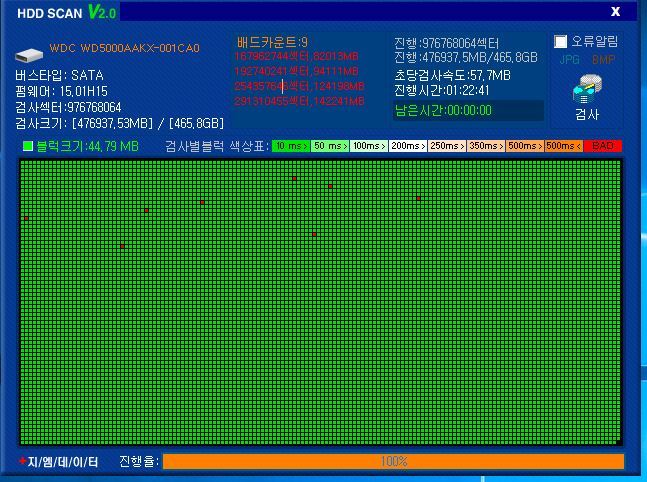Click the 350ms legend swatch
Screen dimensions: 647x482
(x=486, y=146)
